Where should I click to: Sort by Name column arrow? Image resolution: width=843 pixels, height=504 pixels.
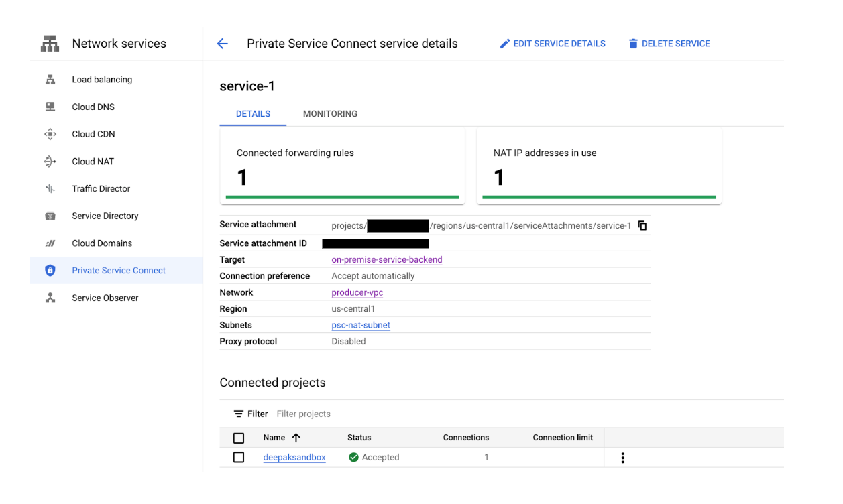(x=296, y=438)
